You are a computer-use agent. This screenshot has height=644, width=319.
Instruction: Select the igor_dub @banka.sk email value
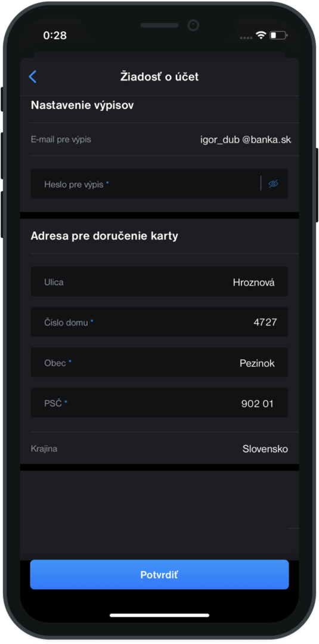coord(246,140)
